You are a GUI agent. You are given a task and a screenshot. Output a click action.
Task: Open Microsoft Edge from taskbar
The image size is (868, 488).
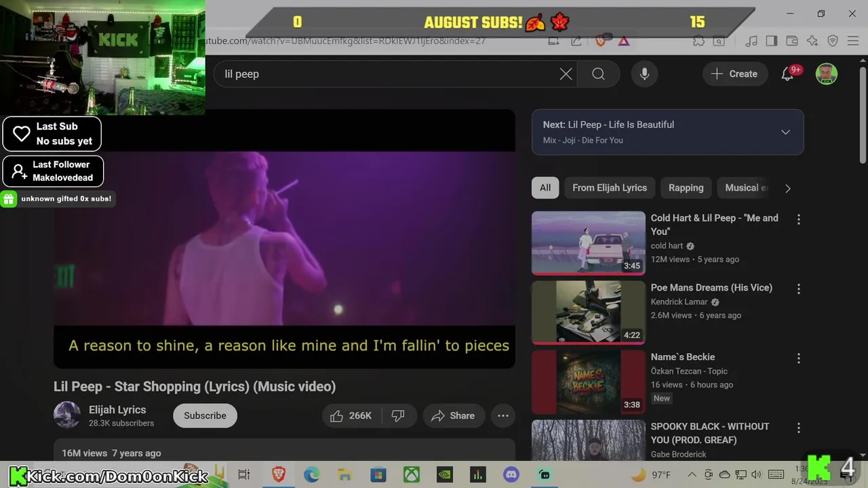311,474
